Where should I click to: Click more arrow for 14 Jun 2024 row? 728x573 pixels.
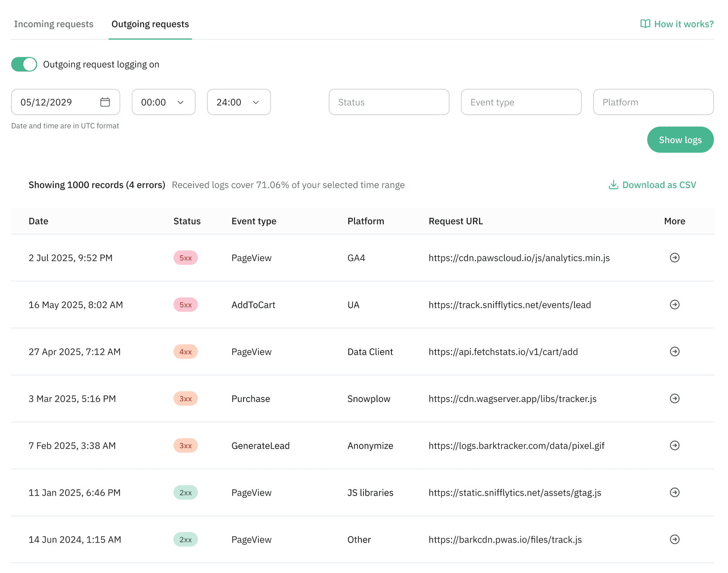click(675, 540)
